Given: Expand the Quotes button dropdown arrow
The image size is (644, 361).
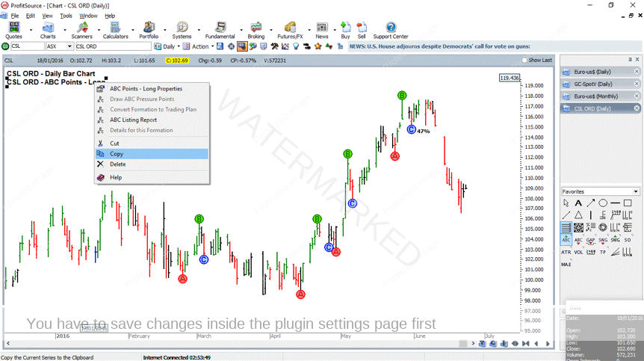Looking at the screenshot, I should click(31, 30).
